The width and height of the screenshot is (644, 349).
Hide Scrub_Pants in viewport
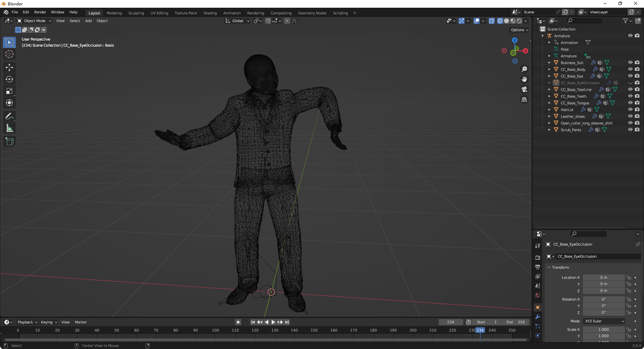point(630,130)
